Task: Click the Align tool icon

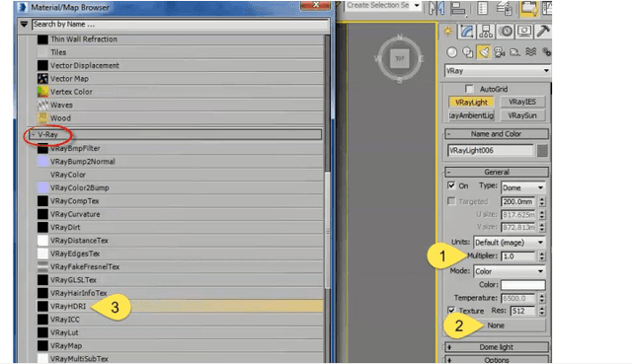Action: 458,8
